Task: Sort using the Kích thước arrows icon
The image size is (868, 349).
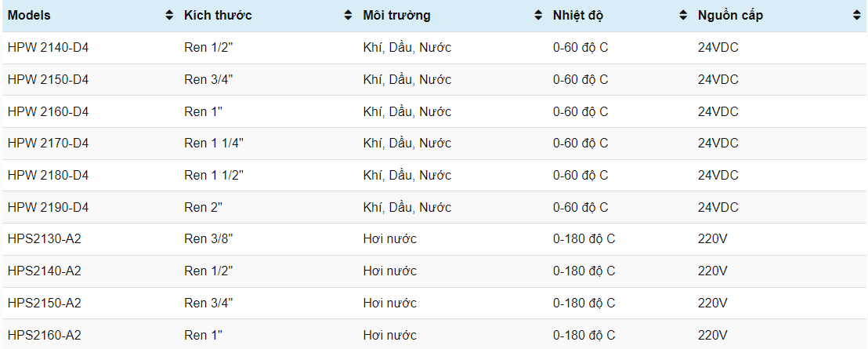Action: click(348, 16)
